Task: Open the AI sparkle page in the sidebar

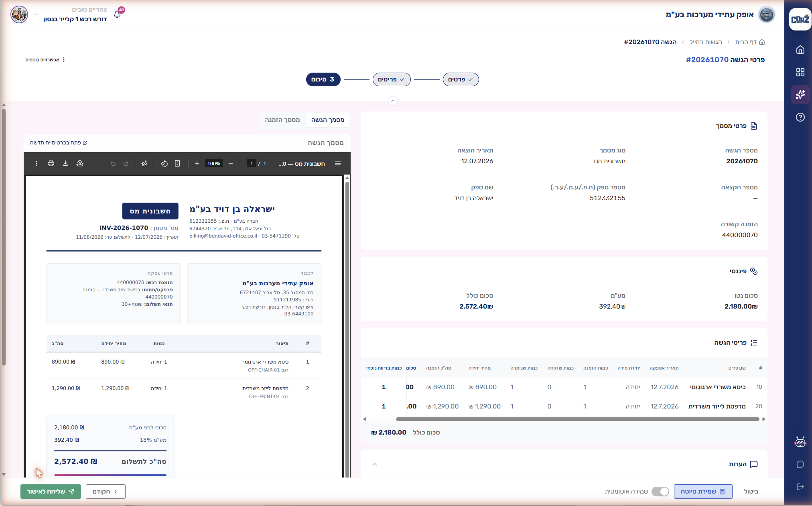Action: click(800, 95)
